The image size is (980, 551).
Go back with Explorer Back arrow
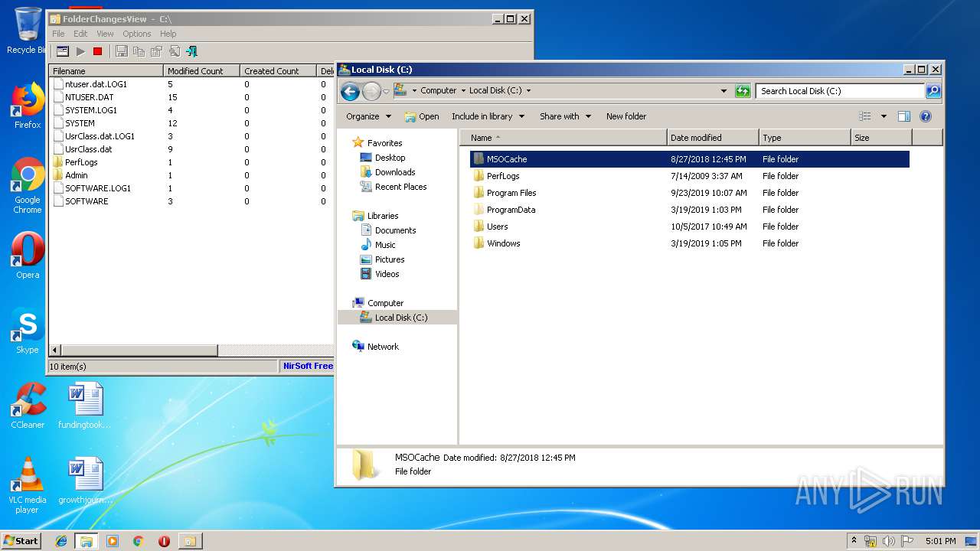(350, 91)
